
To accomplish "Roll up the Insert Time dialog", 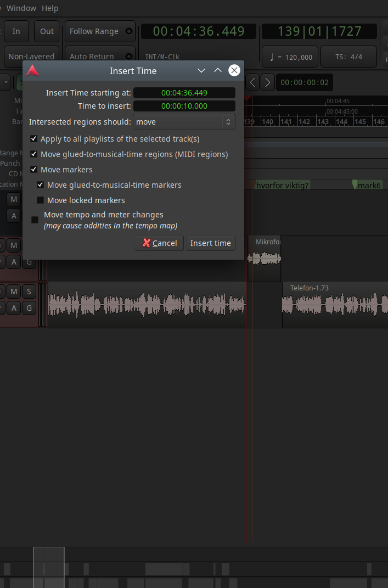I will click(217, 71).
